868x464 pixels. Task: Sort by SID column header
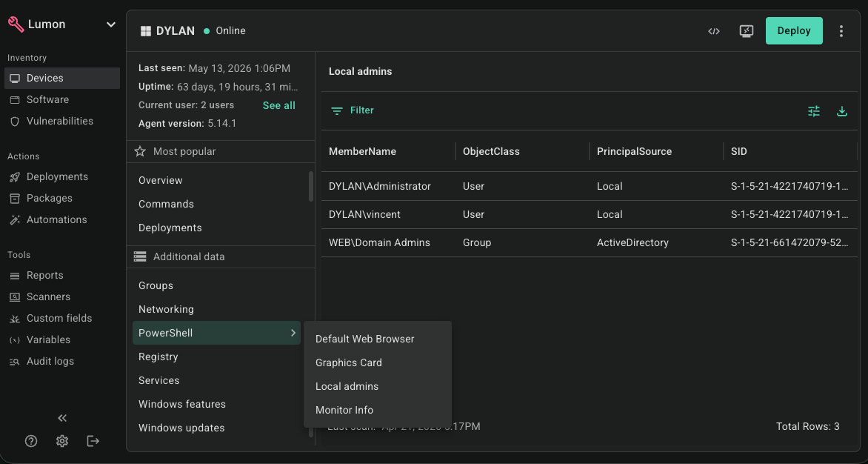pyautogui.click(x=739, y=152)
